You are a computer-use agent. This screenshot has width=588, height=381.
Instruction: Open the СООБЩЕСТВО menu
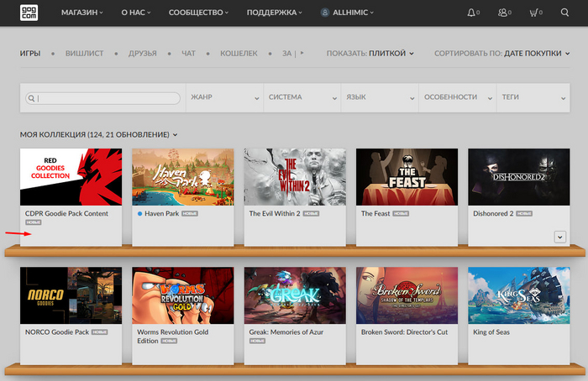[198, 13]
